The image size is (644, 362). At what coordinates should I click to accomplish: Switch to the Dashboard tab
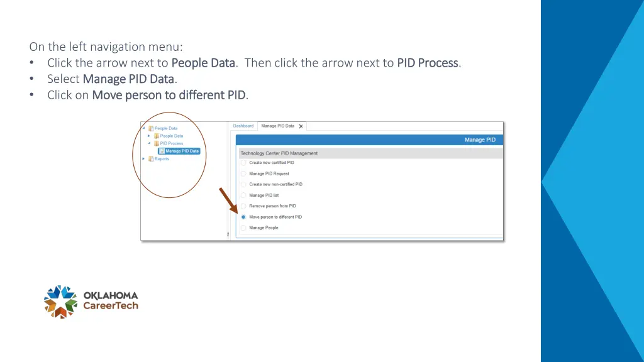coord(243,126)
